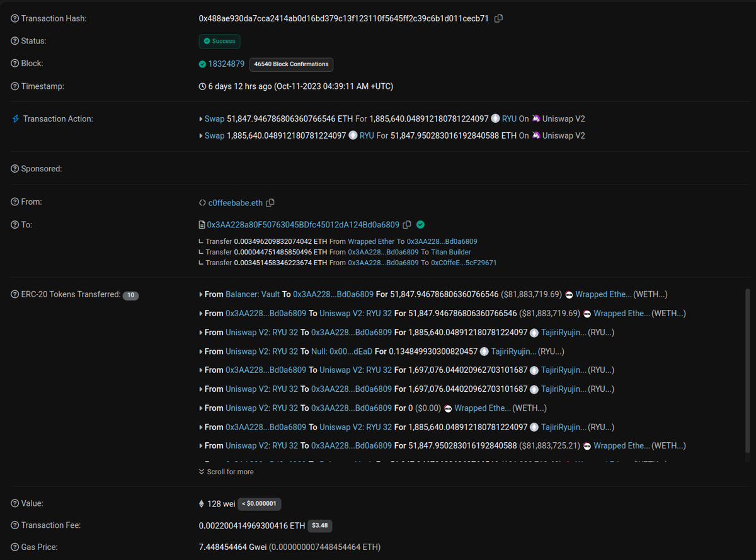Image resolution: width=756 pixels, height=560 pixels.
Task: Click the Gas Price help icon
Action: coord(15,547)
